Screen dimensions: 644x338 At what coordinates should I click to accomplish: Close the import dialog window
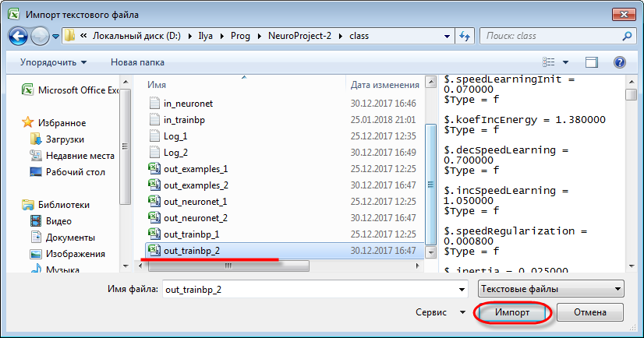[624, 14]
